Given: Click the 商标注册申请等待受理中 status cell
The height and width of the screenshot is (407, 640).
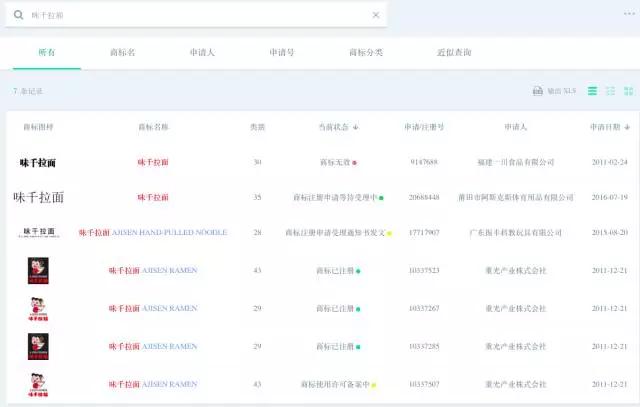Looking at the screenshot, I should (x=338, y=198).
